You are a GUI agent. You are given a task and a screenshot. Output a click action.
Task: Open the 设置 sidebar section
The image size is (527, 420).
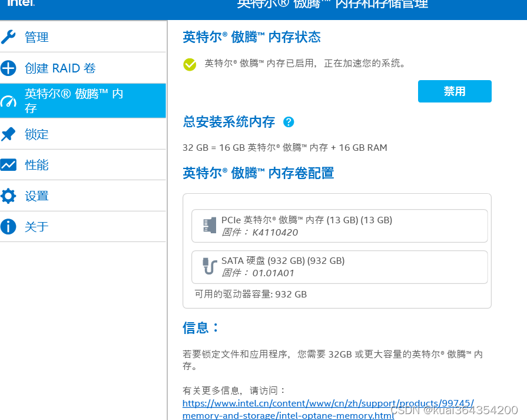[x=83, y=196]
